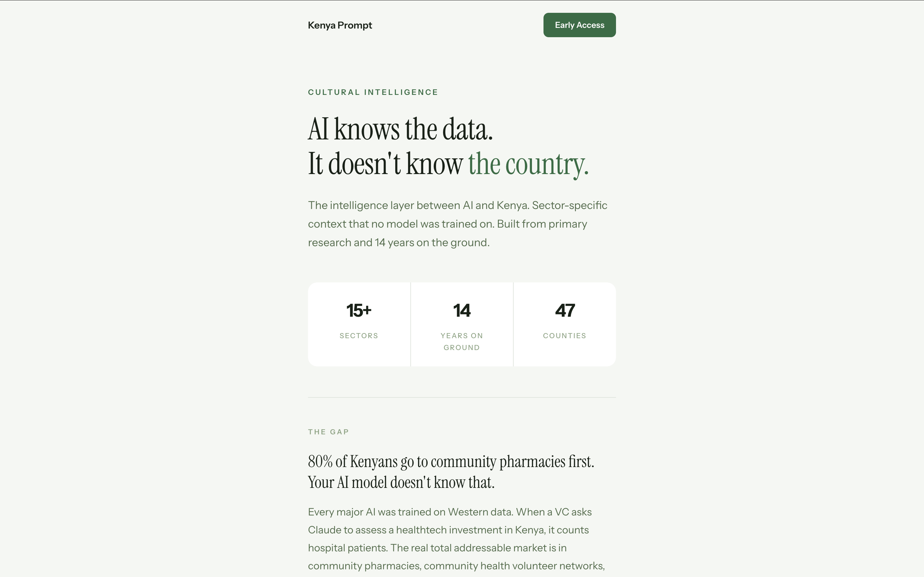This screenshot has height=577, width=924.
Task: Click the green 'the country.' headline text
Action: pos(528,164)
